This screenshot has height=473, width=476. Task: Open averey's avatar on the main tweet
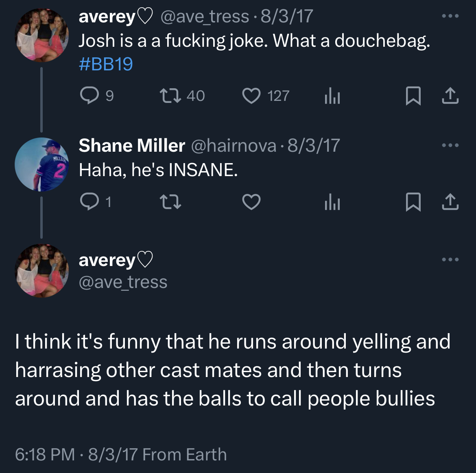[41, 270]
